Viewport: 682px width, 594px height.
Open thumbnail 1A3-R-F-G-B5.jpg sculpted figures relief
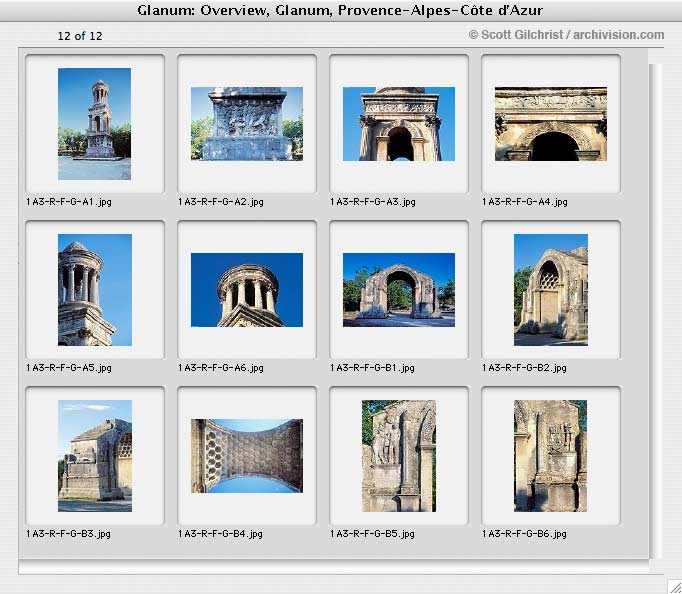tap(399, 456)
